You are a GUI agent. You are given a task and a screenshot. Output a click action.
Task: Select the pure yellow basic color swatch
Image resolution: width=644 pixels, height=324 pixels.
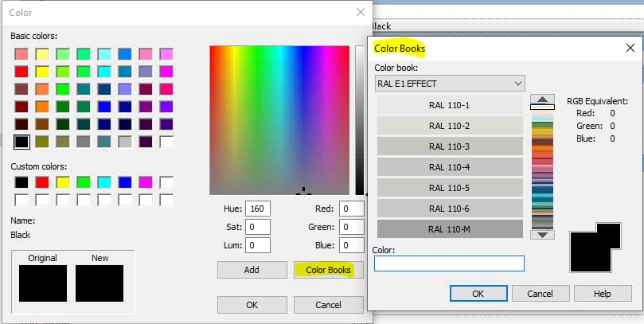(x=42, y=72)
